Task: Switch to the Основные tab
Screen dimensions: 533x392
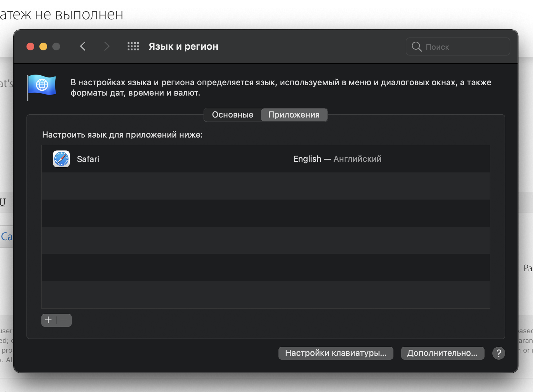Action: [233, 115]
